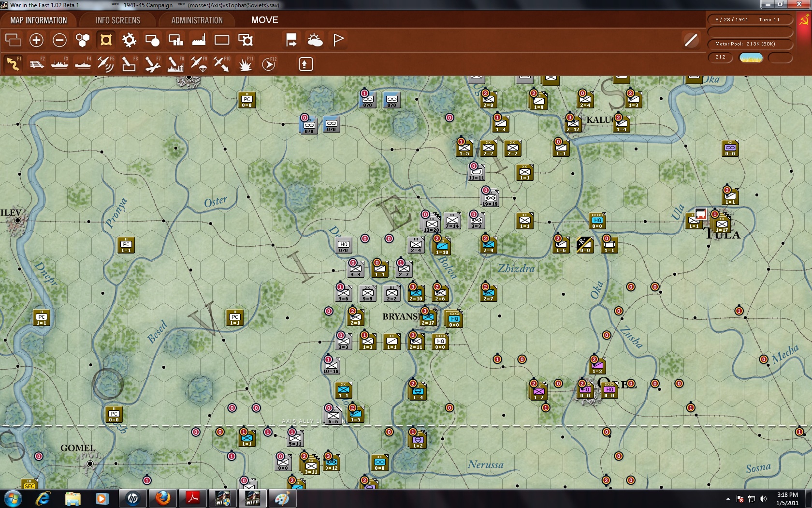Select the 2=12 unit near Kaluga
The image size is (812, 508).
point(573,124)
